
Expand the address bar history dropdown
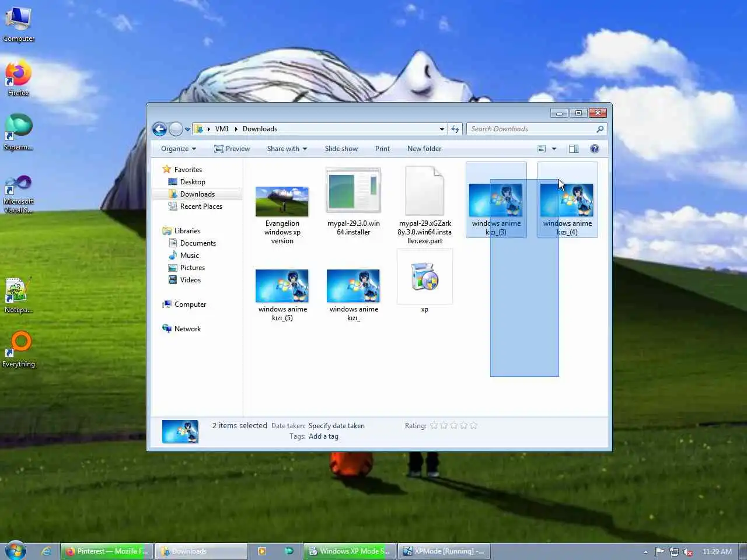click(442, 129)
